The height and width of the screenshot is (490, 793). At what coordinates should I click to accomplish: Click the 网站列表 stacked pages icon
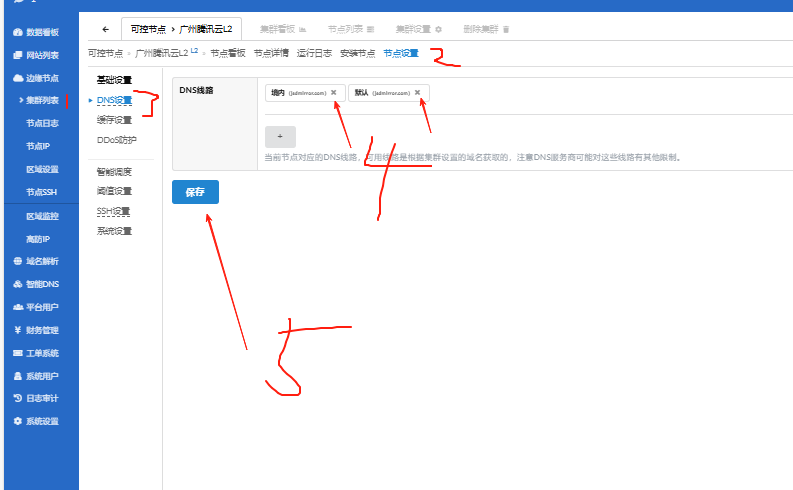point(18,55)
